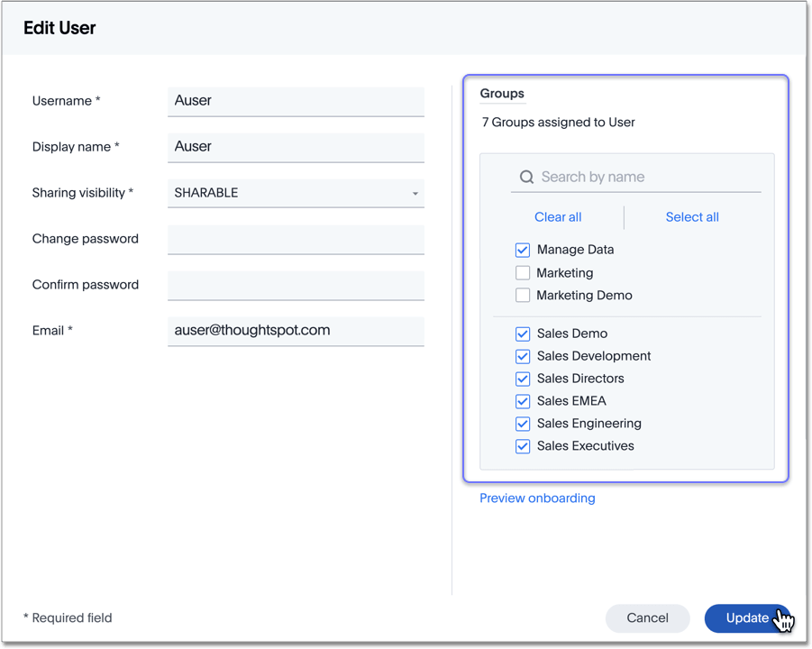Uncheck the Sales Executives group
This screenshot has width=812, height=649.
(x=523, y=446)
